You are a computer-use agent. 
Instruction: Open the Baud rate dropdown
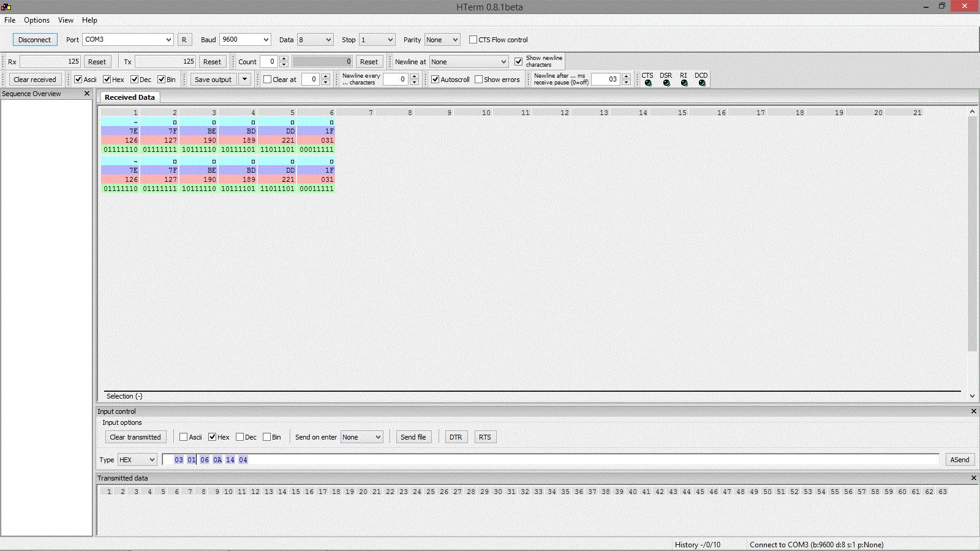pos(245,40)
